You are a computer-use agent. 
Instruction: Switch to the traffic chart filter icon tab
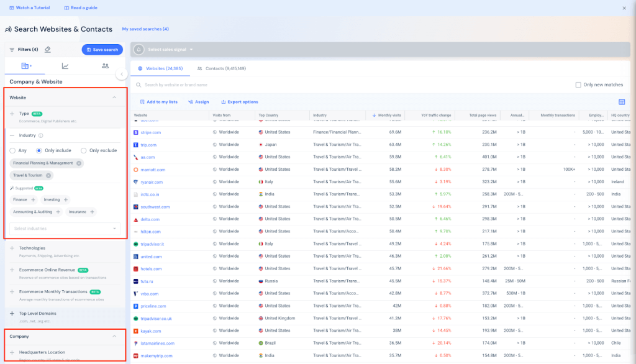coord(65,66)
